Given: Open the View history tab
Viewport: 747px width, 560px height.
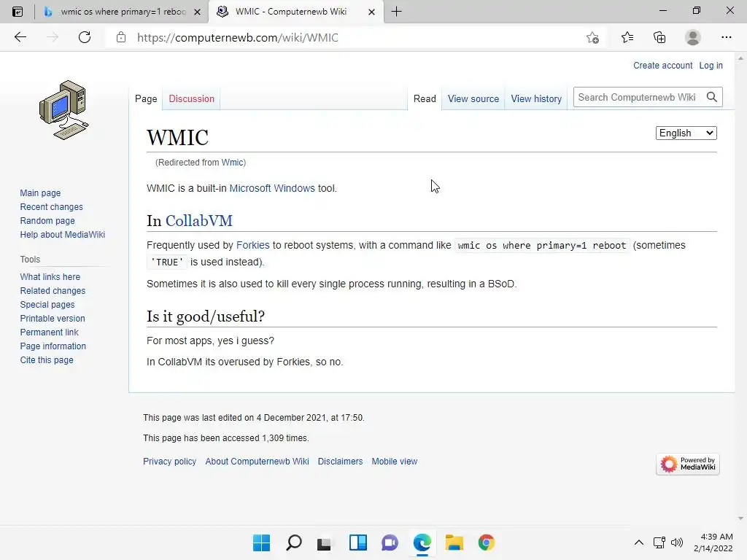Looking at the screenshot, I should [x=536, y=98].
